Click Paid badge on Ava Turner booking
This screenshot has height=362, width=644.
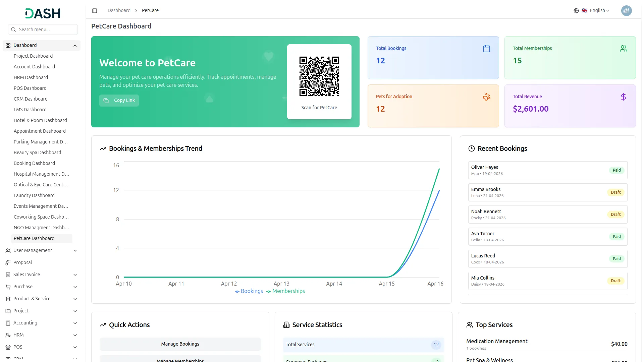click(616, 237)
